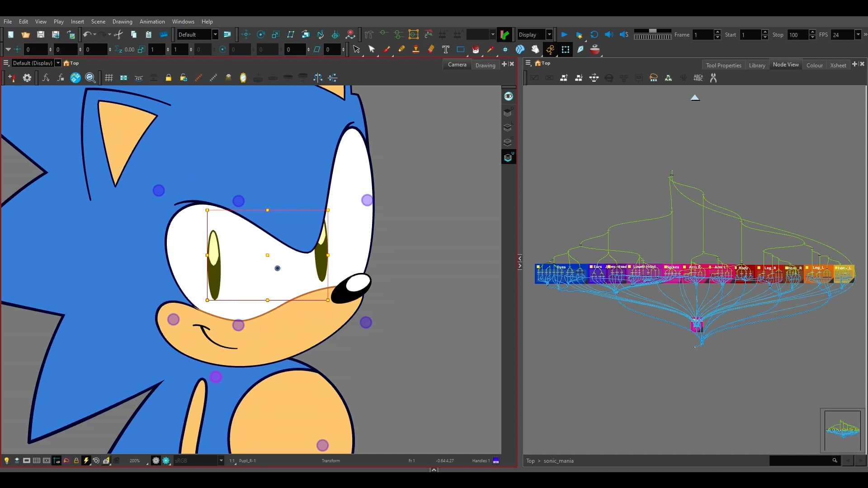Select the Text tool
Image resolution: width=868 pixels, height=488 pixels.
point(446,49)
